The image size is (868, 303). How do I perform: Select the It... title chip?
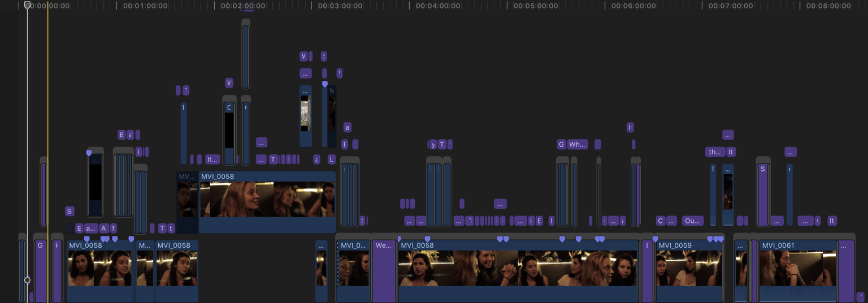point(212,159)
